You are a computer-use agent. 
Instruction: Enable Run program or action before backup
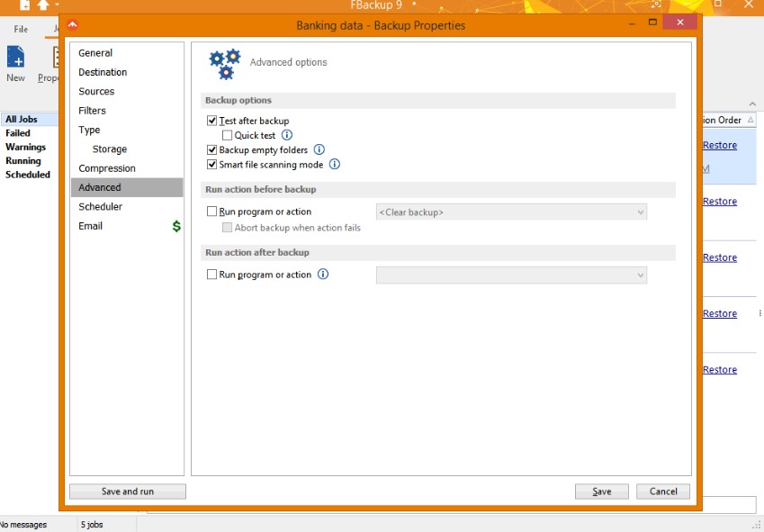pyautogui.click(x=212, y=211)
